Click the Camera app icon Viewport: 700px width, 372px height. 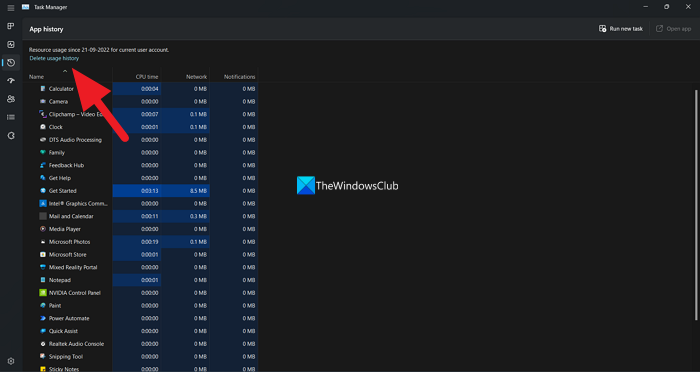(x=43, y=101)
